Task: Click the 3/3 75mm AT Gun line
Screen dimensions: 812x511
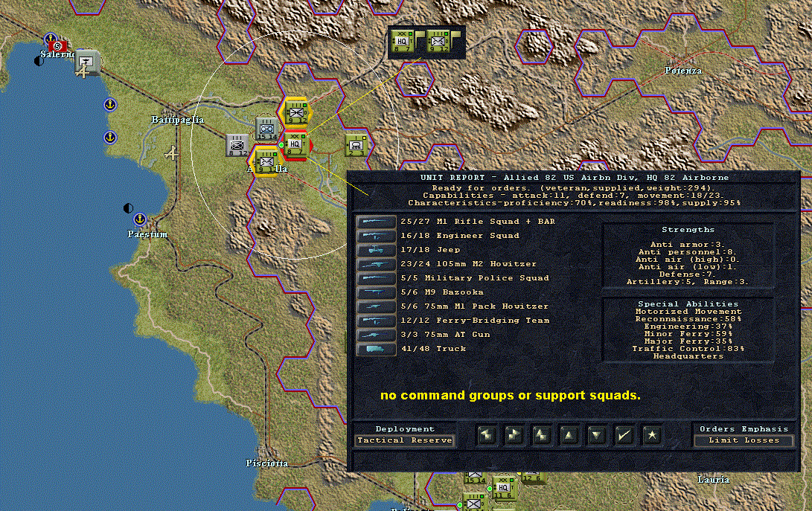Action: point(445,335)
